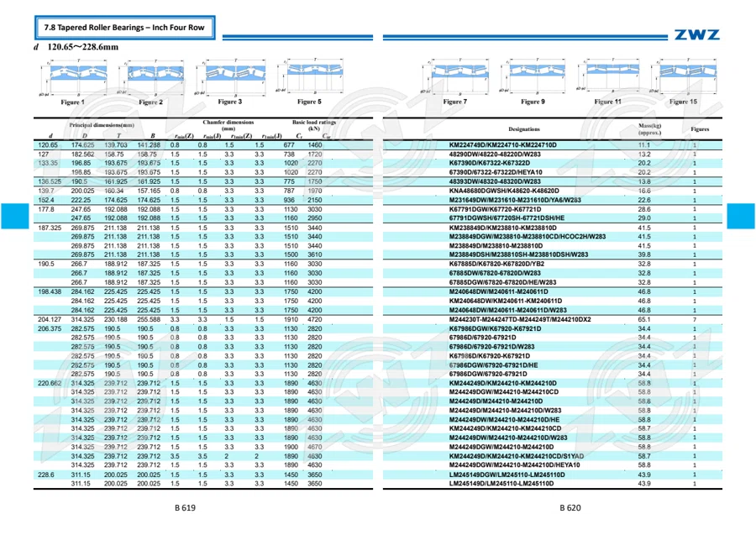
Task: Click the 'd 120.65~228.6mm' range subtitle
Action: tap(76, 47)
